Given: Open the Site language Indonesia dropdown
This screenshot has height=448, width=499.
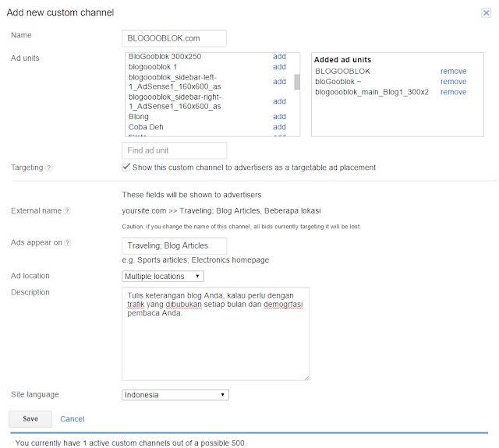Looking at the screenshot, I should pyautogui.click(x=175, y=395).
